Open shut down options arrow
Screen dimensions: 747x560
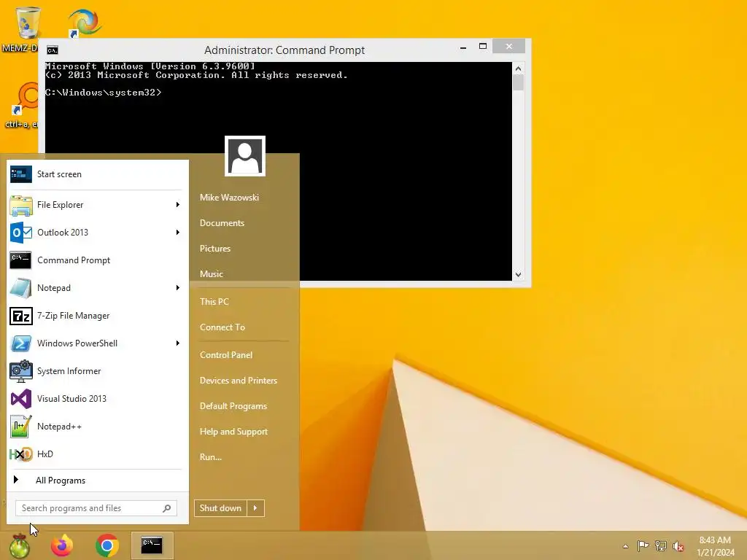coord(255,508)
